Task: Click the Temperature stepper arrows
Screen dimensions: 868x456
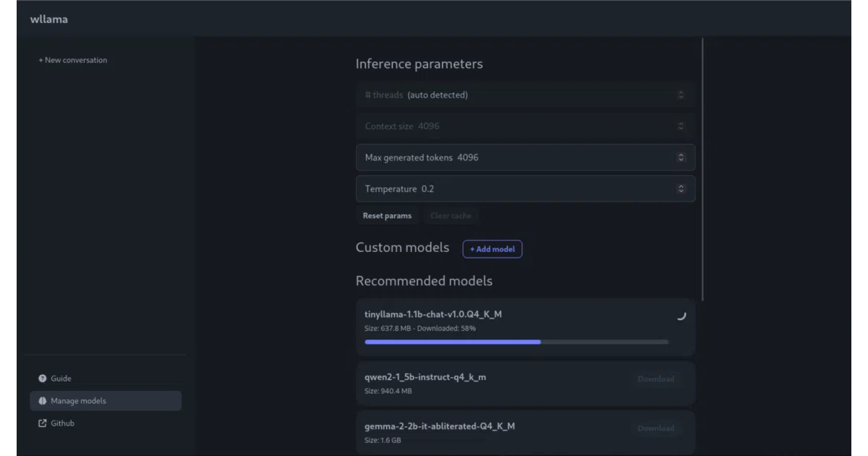Action: click(x=681, y=189)
